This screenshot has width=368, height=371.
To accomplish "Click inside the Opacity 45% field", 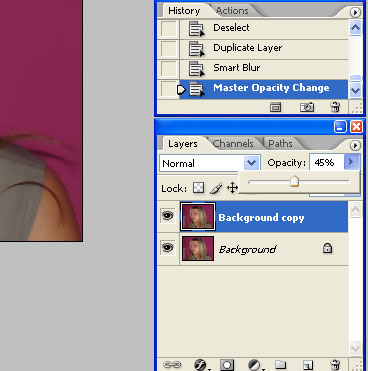I will coord(326,162).
